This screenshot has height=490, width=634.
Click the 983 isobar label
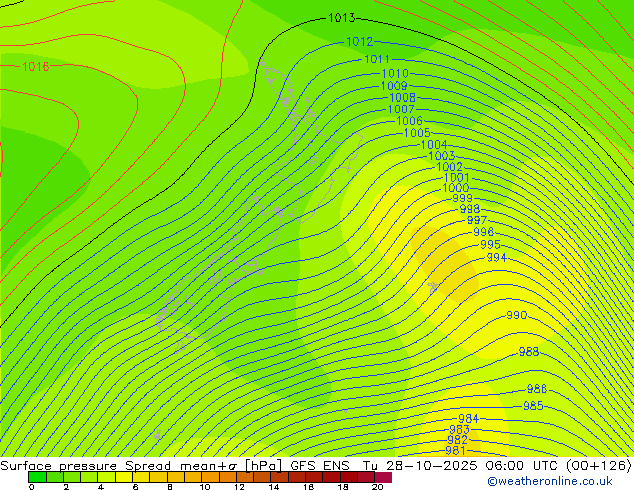pyautogui.click(x=459, y=429)
